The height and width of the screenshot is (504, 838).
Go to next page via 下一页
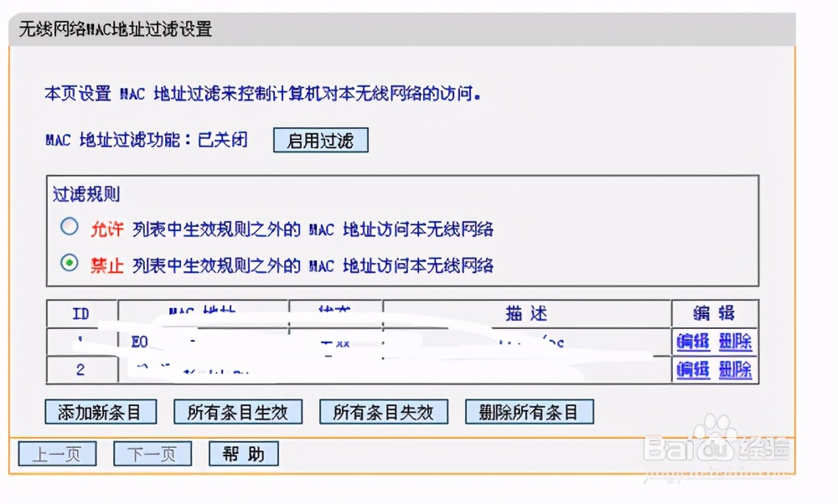tap(152, 454)
